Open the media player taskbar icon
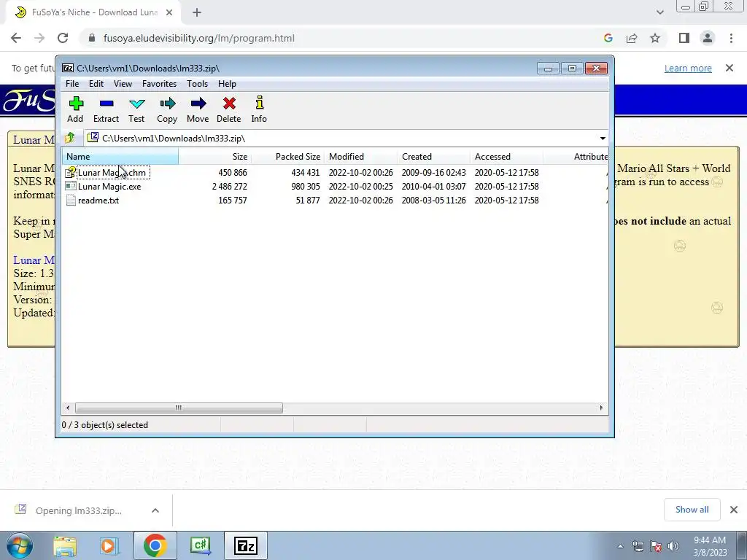The width and height of the screenshot is (747, 560). point(108,545)
